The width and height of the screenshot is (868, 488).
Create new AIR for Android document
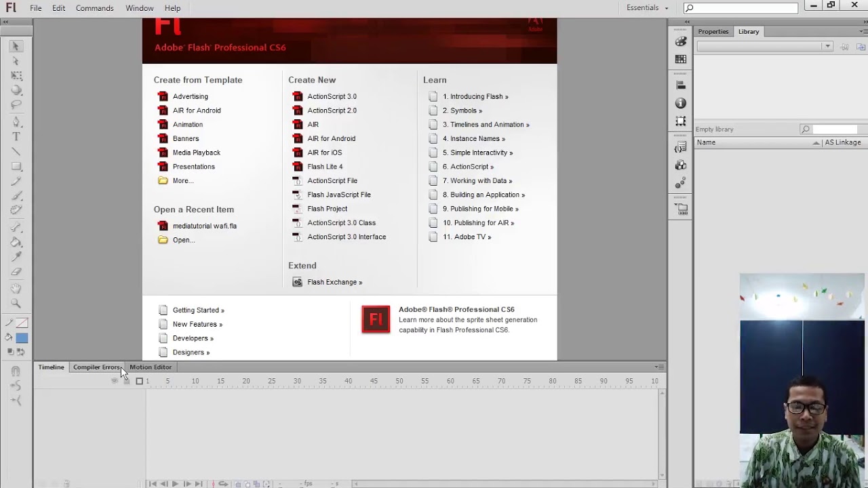pos(324,138)
